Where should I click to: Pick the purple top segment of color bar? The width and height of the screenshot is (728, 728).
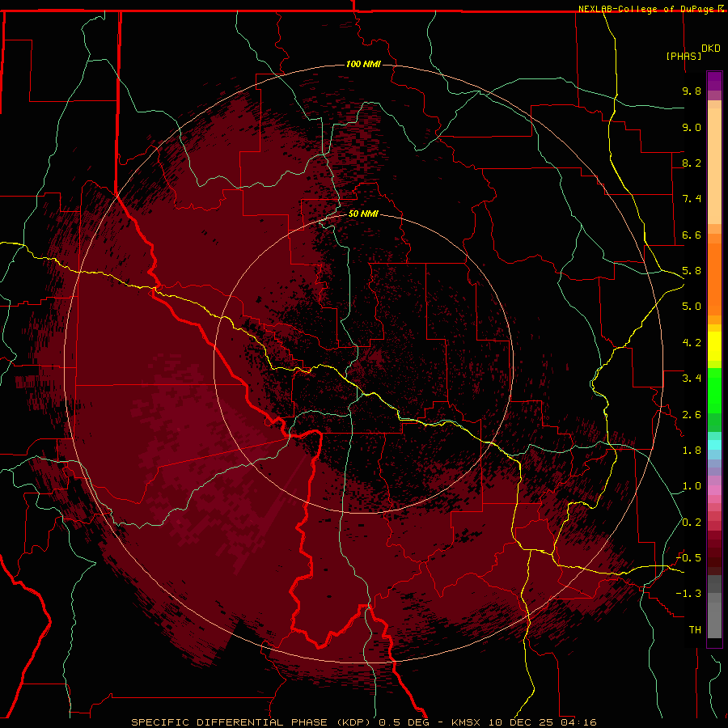(x=714, y=81)
